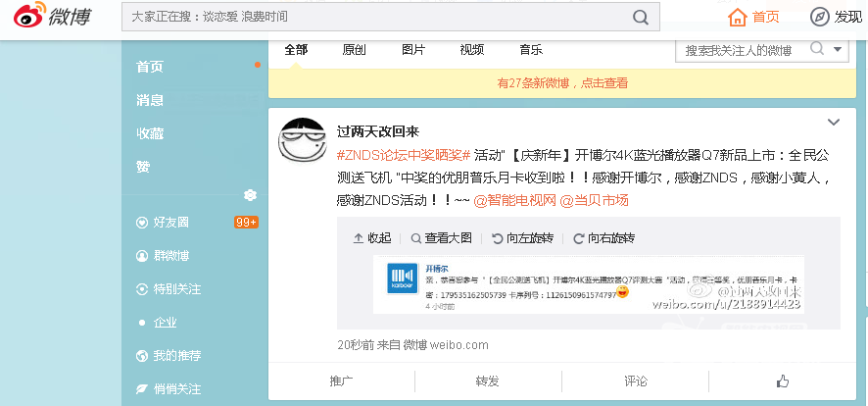This screenshot has width=868, height=406.
Task: Click the 99+ badge beside 好友圈
Action: [246, 223]
